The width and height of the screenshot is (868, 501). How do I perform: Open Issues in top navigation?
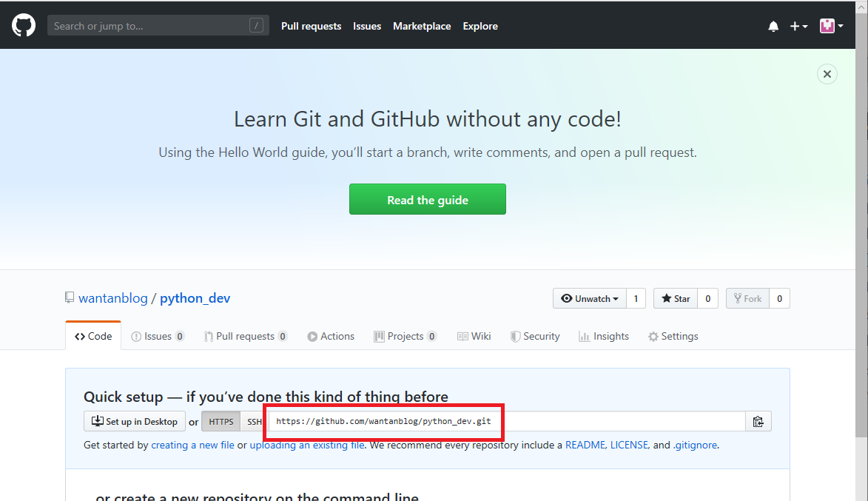[367, 26]
